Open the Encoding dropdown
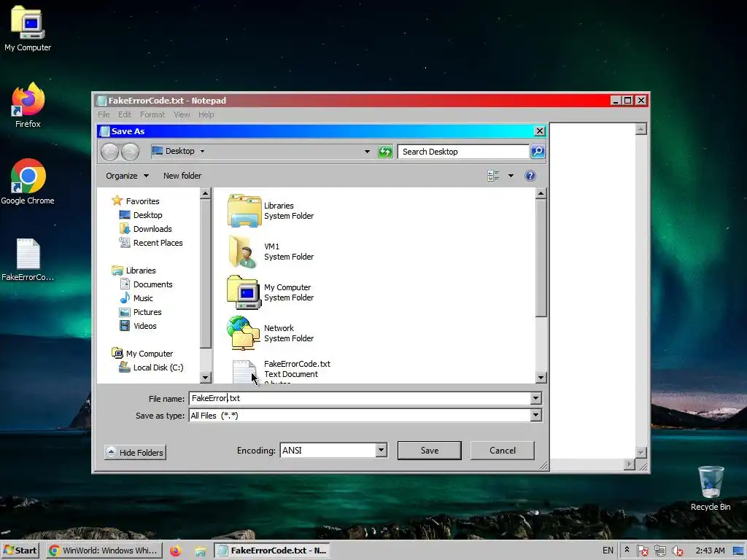Image resolution: width=747 pixels, height=560 pixels. [381, 450]
